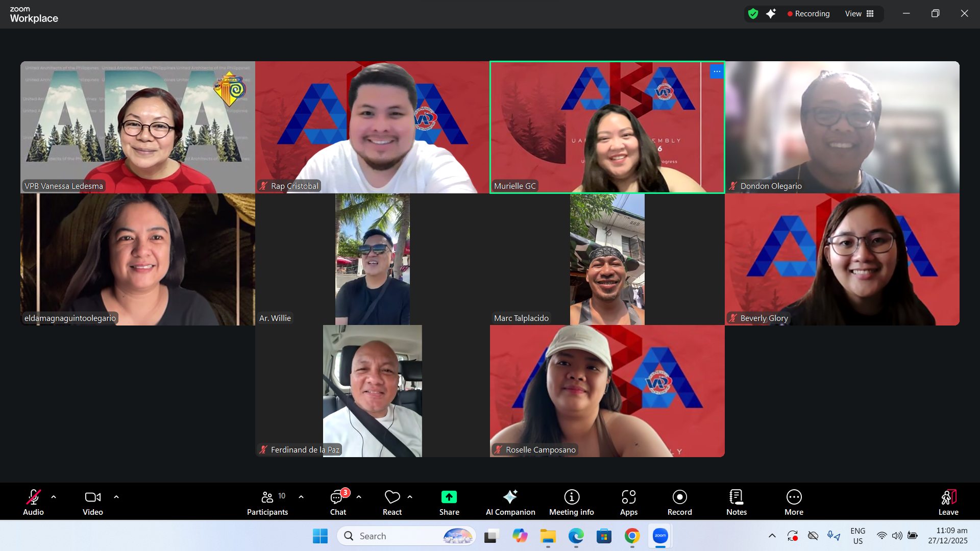Show hidden system tray icons

pos(772,536)
